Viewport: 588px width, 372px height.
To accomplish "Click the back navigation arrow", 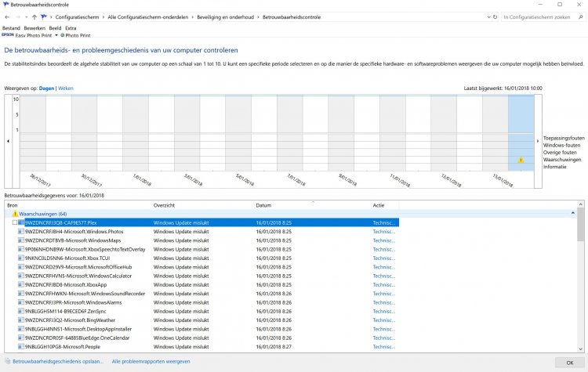I will point(6,16).
